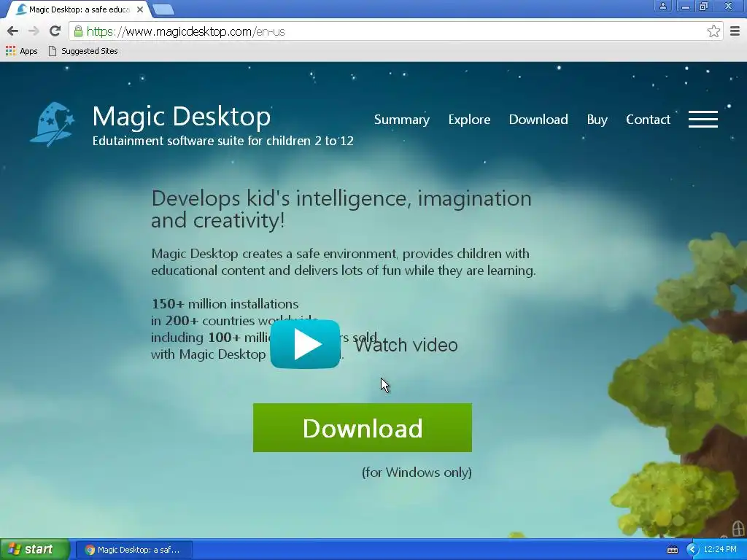Open the Chrome menu icon
The width and height of the screenshot is (747, 560).
[735, 31]
